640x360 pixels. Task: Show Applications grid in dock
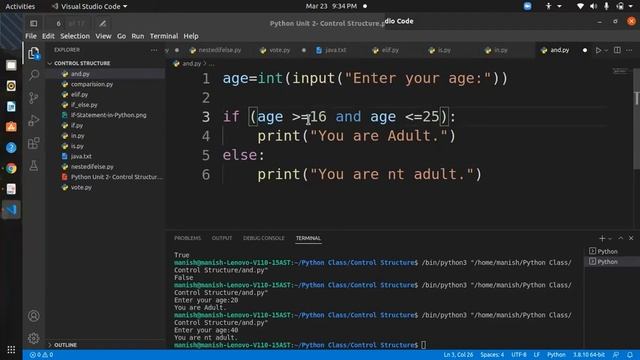pos(11,350)
